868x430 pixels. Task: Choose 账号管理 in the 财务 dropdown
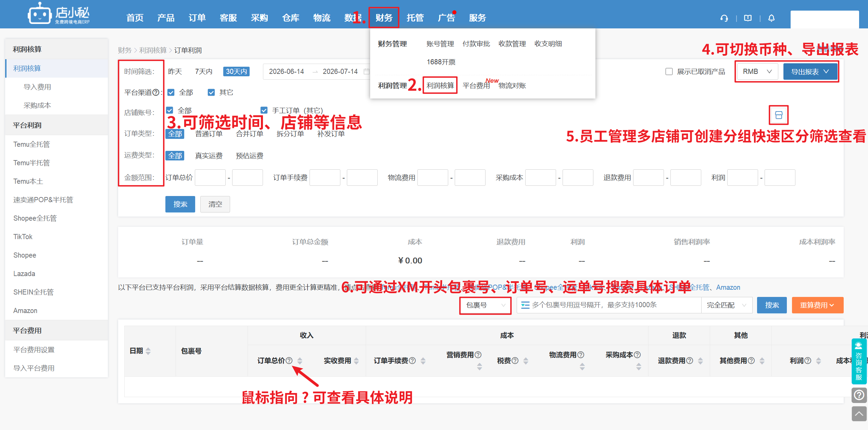tap(440, 44)
